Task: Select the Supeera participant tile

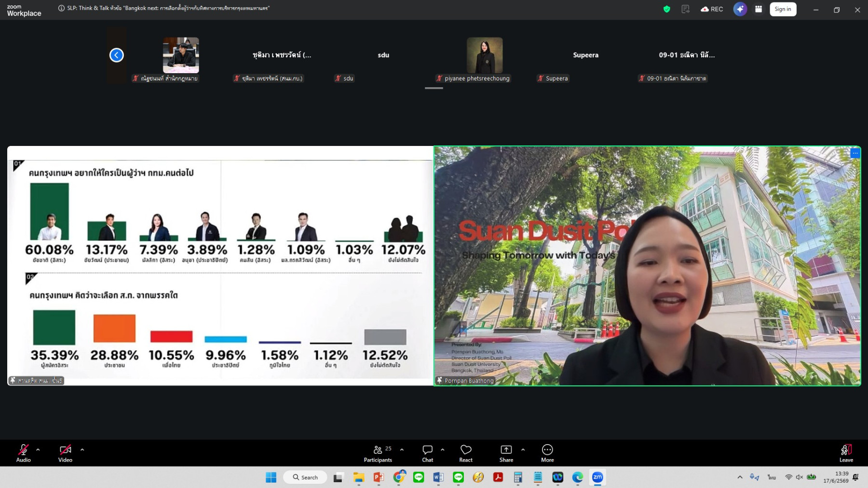Action: point(586,55)
